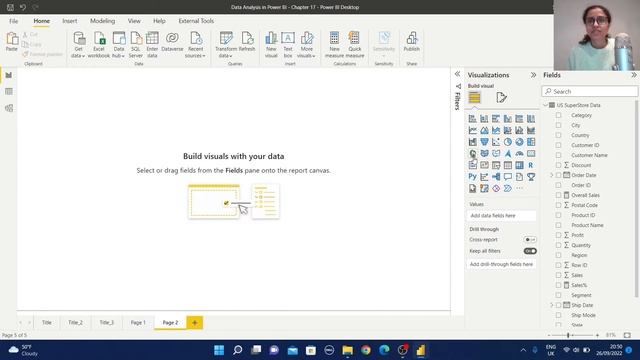The width and height of the screenshot is (640, 360).
Task: Open the Get data dropdown
Action: [78, 45]
